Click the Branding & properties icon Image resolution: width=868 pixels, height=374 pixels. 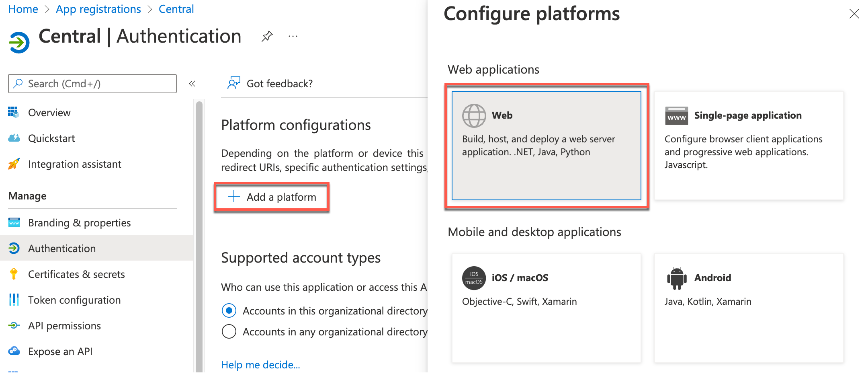(14, 222)
